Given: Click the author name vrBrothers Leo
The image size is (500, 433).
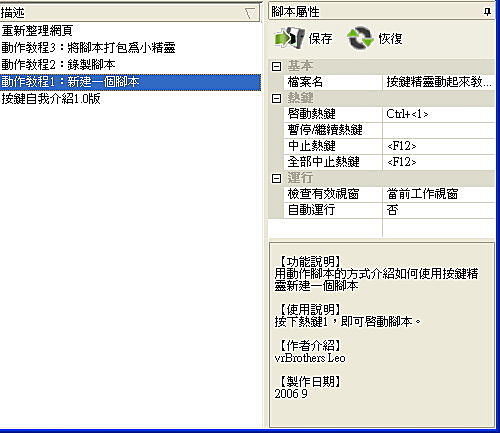Looking at the screenshot, I should tap(310, 358).
